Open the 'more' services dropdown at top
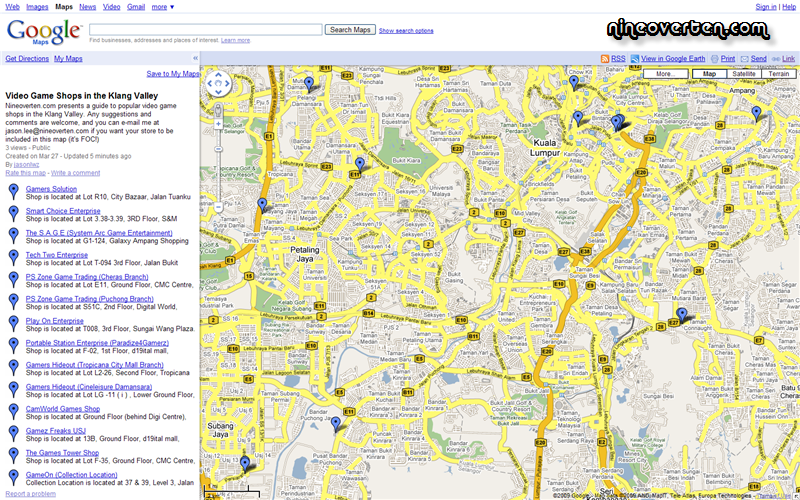Viewport: 800px width, 500px height. tap(163, 7)
